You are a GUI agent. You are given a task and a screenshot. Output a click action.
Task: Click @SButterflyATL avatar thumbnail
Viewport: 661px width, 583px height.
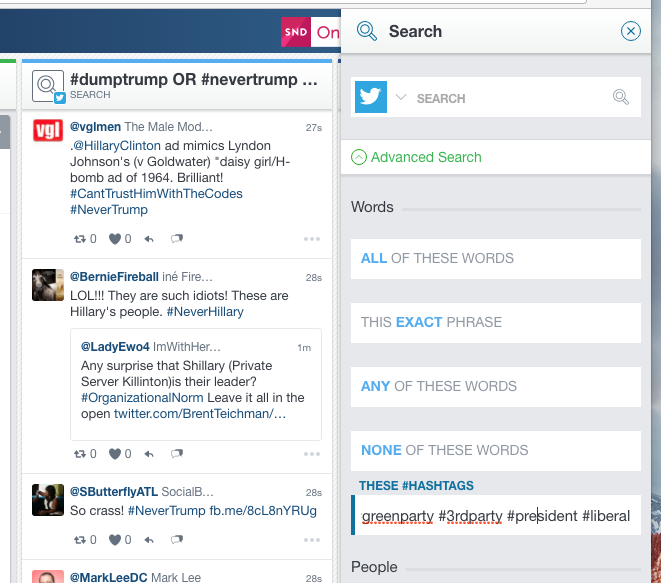pyautogui.click(x=48, y=500)
